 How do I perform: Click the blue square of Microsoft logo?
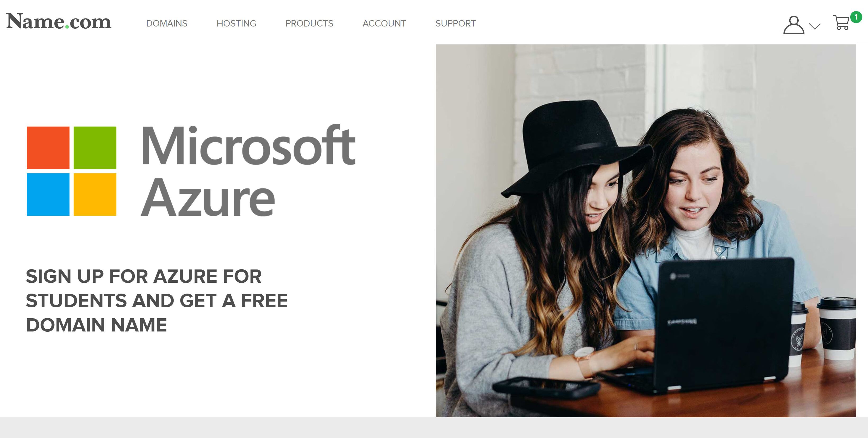(48, 194)
